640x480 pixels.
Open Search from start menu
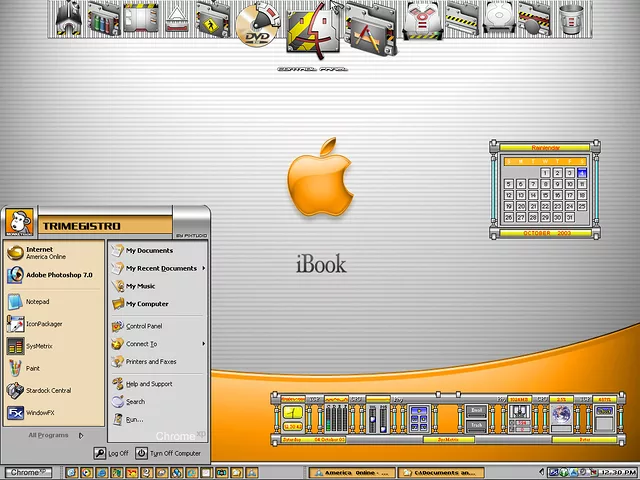[x=158, y=402]
